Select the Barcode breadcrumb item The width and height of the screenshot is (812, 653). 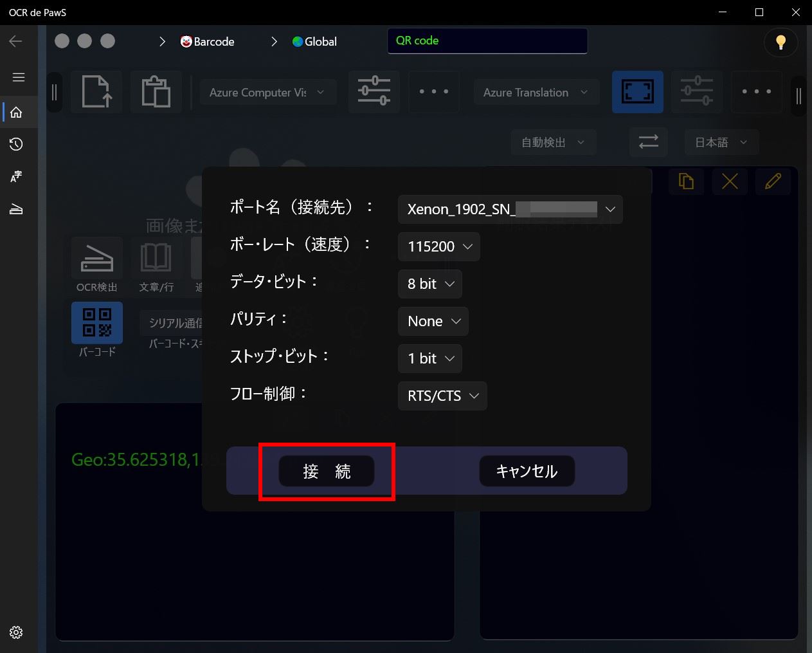pos(207,42)
